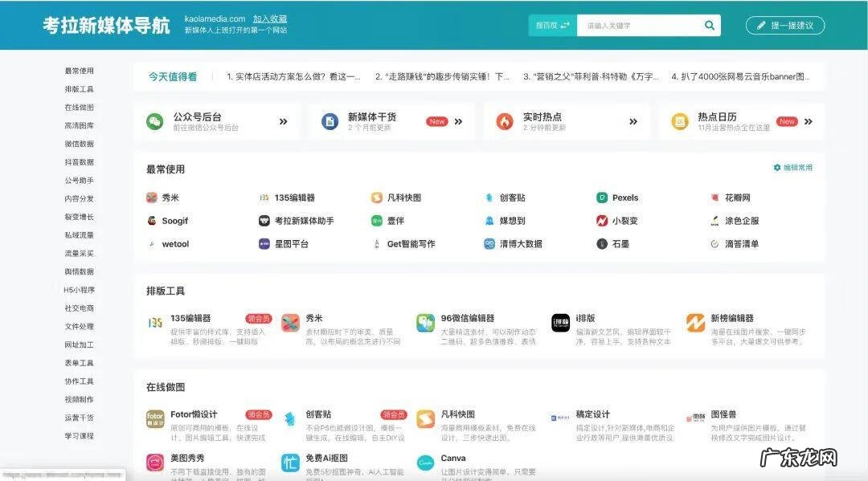Click the 实时热点 flame icon
This screenshot has width=868, height=481.
(x=505, y=121)
